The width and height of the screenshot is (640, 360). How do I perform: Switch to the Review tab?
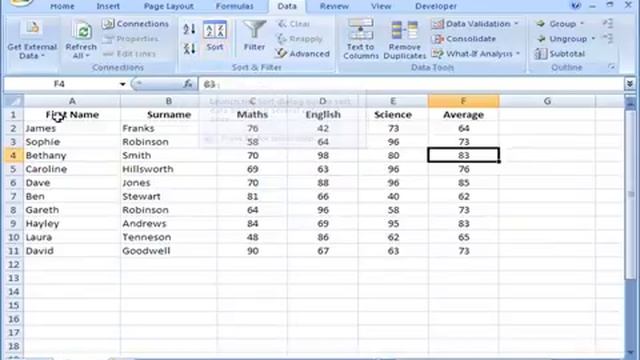point(334,6)
